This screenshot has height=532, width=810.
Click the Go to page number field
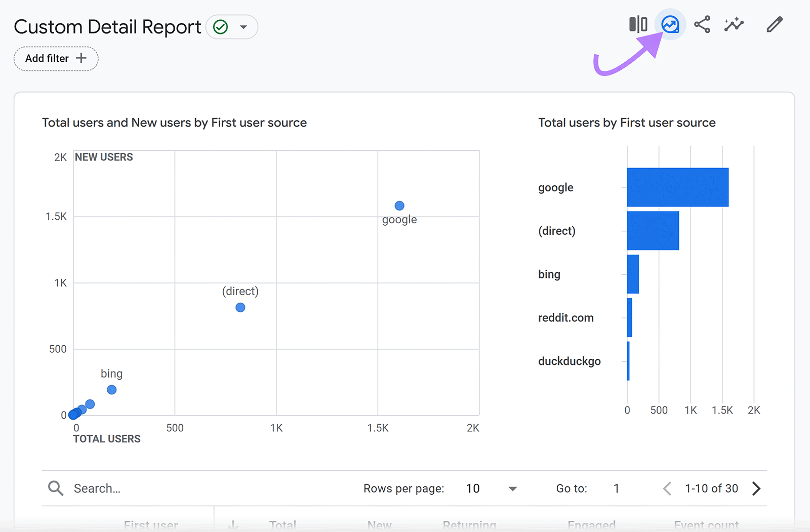(x=616, y=488)
